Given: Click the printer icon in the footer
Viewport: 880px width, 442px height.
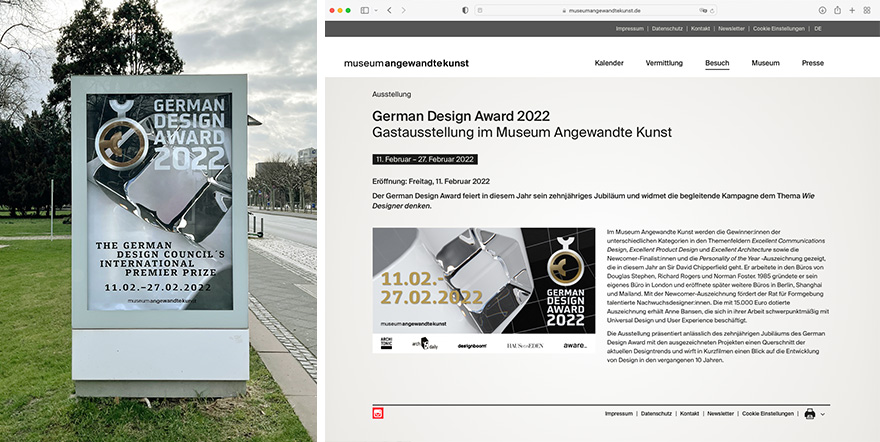Looking at the screenshot, I should (x=810, y=414).
